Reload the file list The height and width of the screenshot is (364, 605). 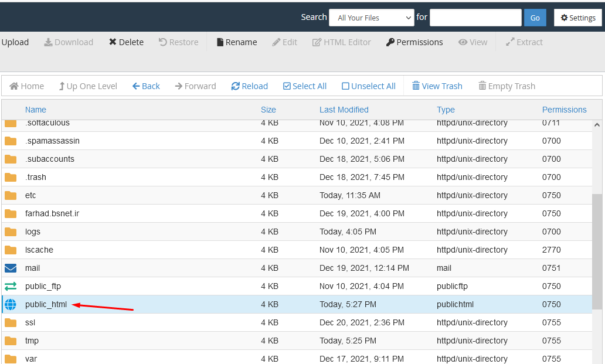249,86
